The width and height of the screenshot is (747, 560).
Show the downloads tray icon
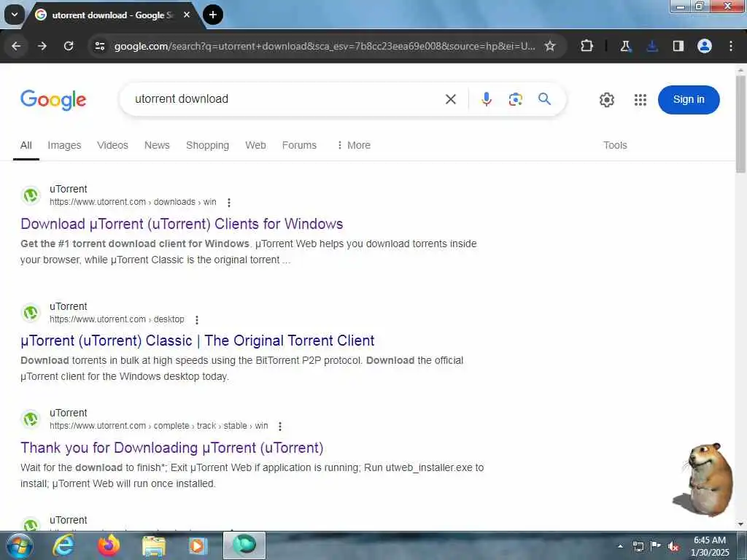coord(651,46)
